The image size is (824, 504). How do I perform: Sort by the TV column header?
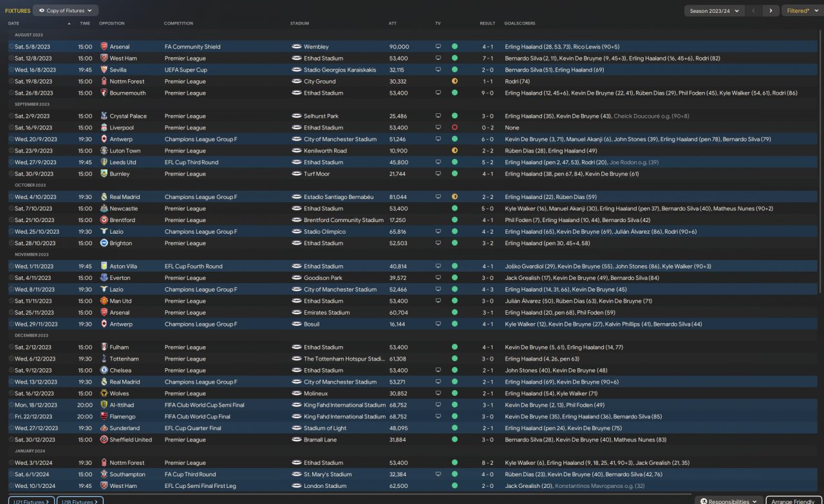coord(438,24)
